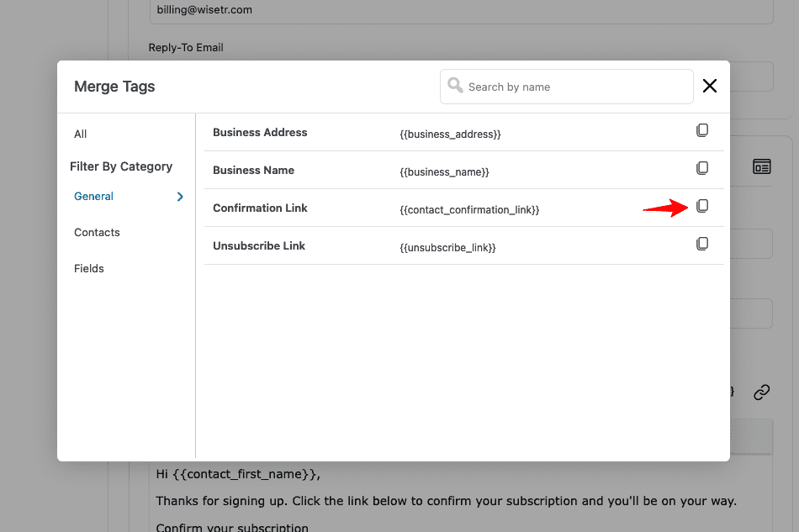
Task: Copy the Unsubscribe Link merge tag
Action: [x=702, y=244]
